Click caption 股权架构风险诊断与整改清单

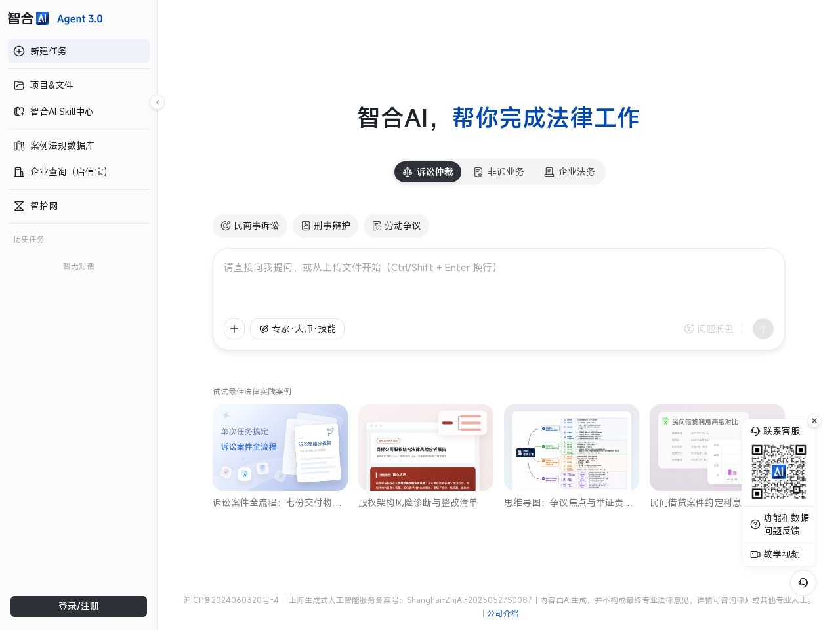click(x=418, y=503)
